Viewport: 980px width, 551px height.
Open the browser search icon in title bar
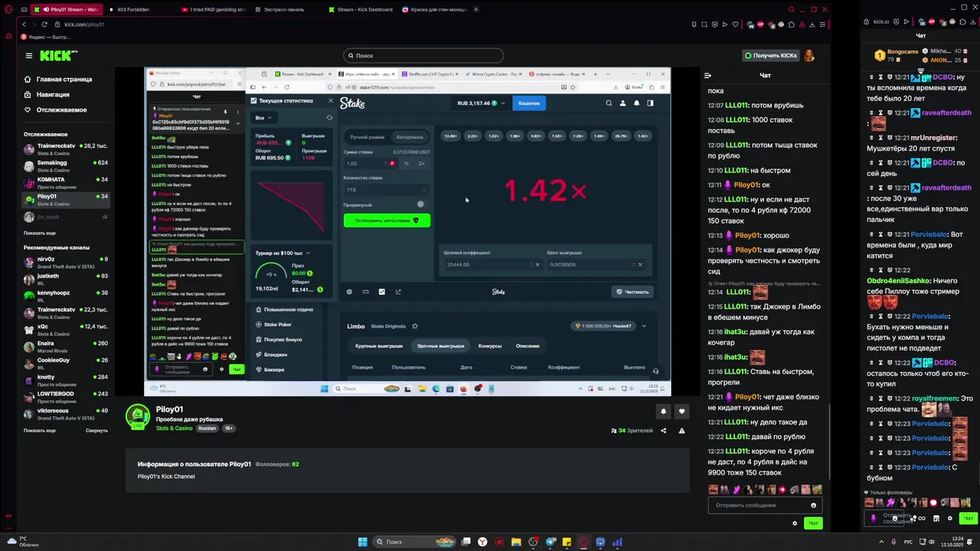(792, 9)
